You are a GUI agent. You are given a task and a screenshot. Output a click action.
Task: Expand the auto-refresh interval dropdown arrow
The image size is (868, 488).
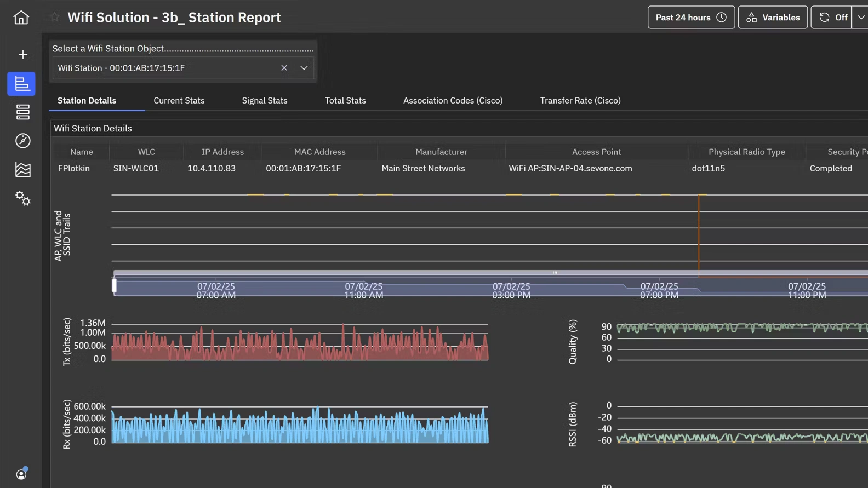point(861,18)
